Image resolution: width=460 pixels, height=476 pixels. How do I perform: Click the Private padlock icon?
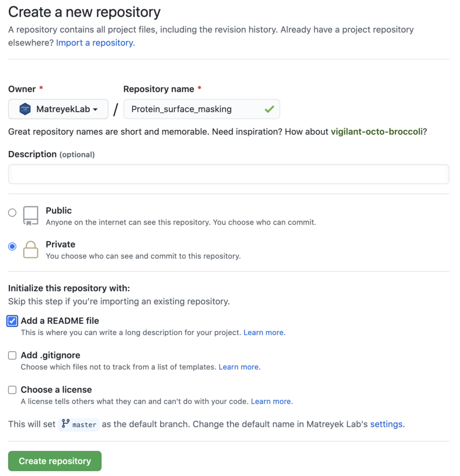[x=31, y=250]
